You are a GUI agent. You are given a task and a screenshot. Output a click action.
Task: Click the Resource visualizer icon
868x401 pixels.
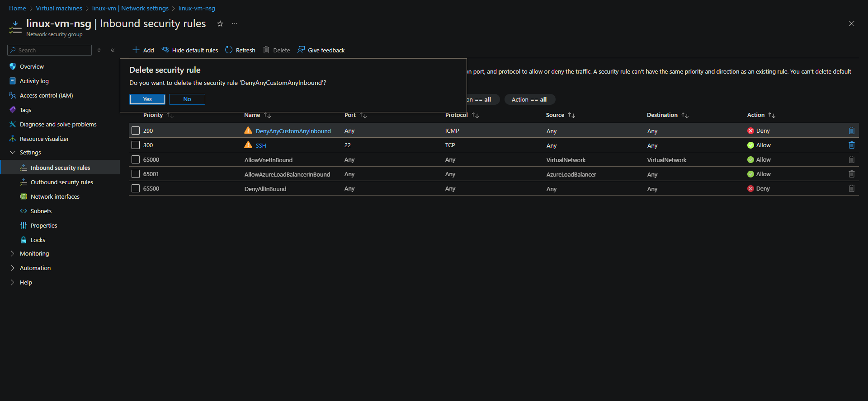[x=13, y=139]
